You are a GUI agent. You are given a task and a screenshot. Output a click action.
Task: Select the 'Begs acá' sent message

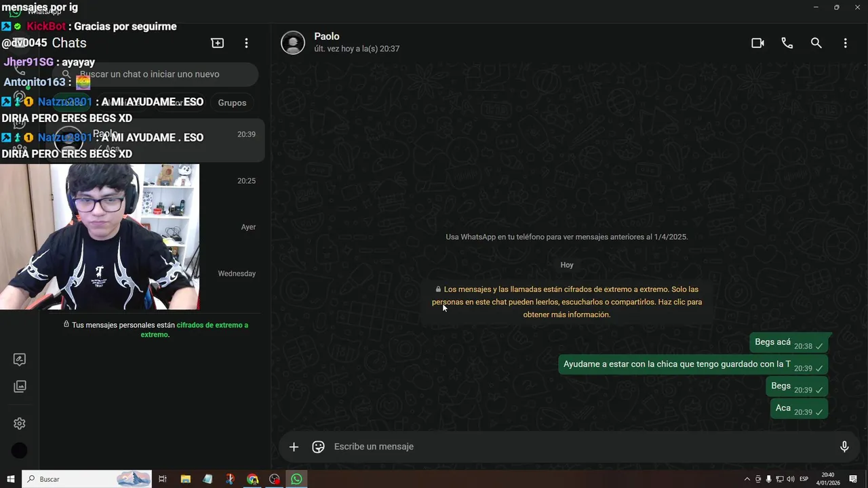(x=789, y=344)
